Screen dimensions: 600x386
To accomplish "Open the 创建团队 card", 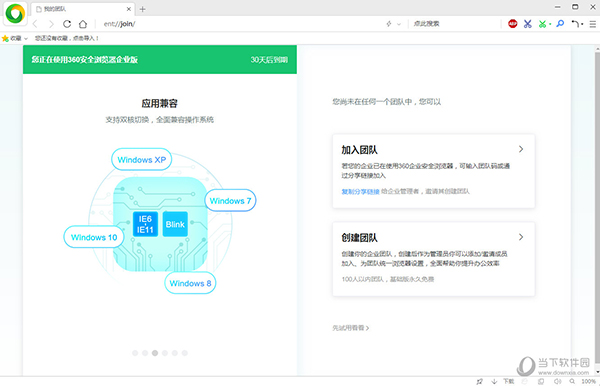I will (434, 259).
